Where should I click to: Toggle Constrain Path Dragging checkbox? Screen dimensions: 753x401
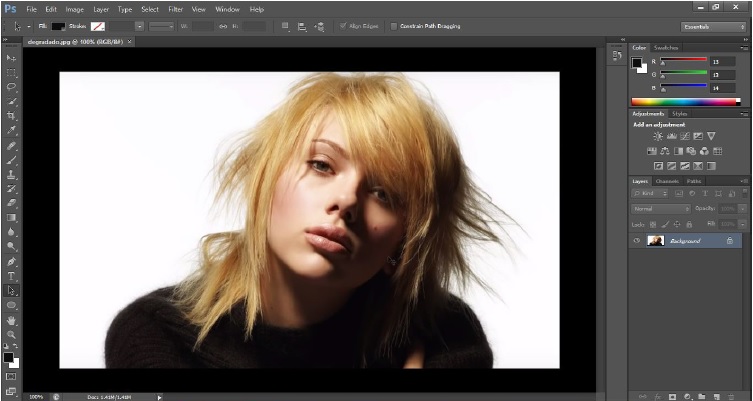click(394, 26)
